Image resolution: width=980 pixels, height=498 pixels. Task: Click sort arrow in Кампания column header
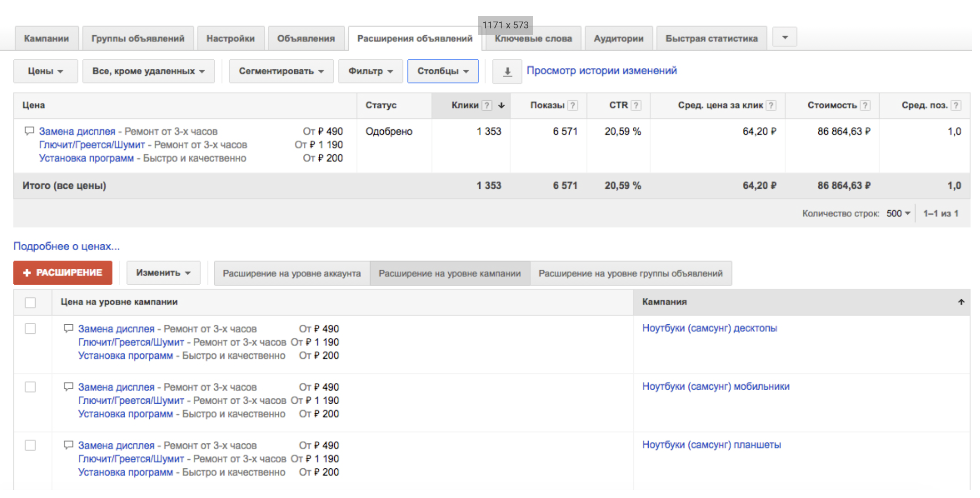coord(961,302)
